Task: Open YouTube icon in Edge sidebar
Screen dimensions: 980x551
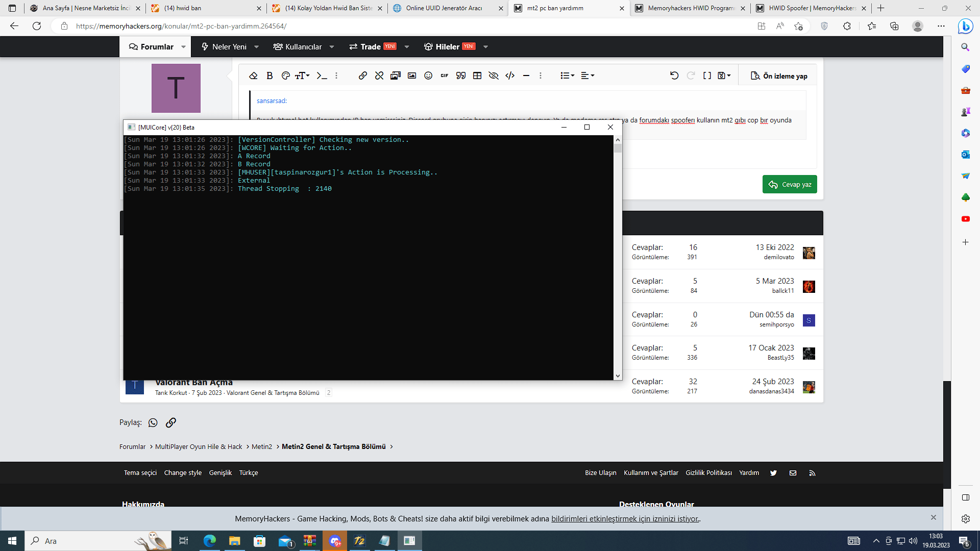Action: (x=965, y=219)
